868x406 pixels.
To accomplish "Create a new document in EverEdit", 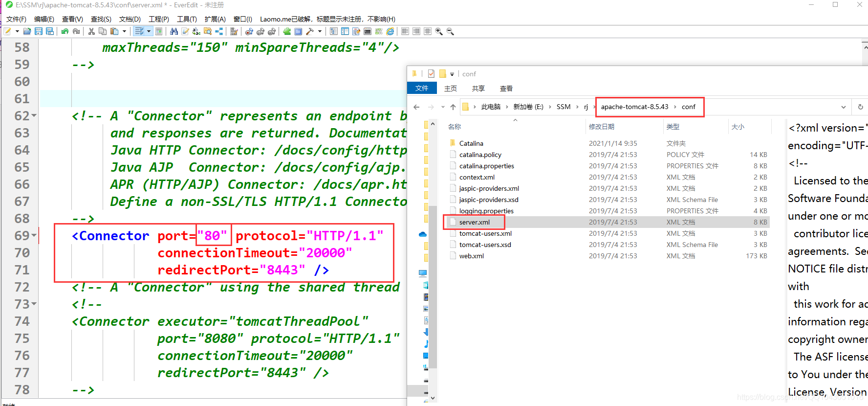I will pyautogui.click(x=8, y=31).
